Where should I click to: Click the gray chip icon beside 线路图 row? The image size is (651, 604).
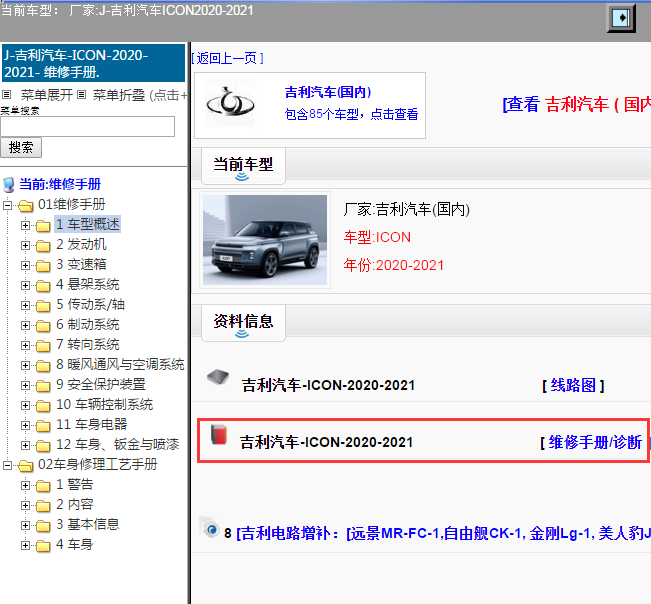(218, 377)
